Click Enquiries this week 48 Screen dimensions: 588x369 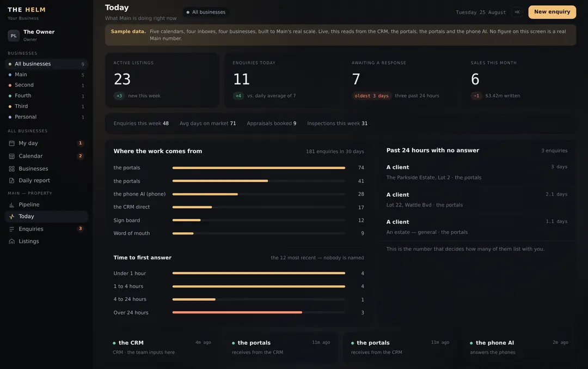point(141,124)
